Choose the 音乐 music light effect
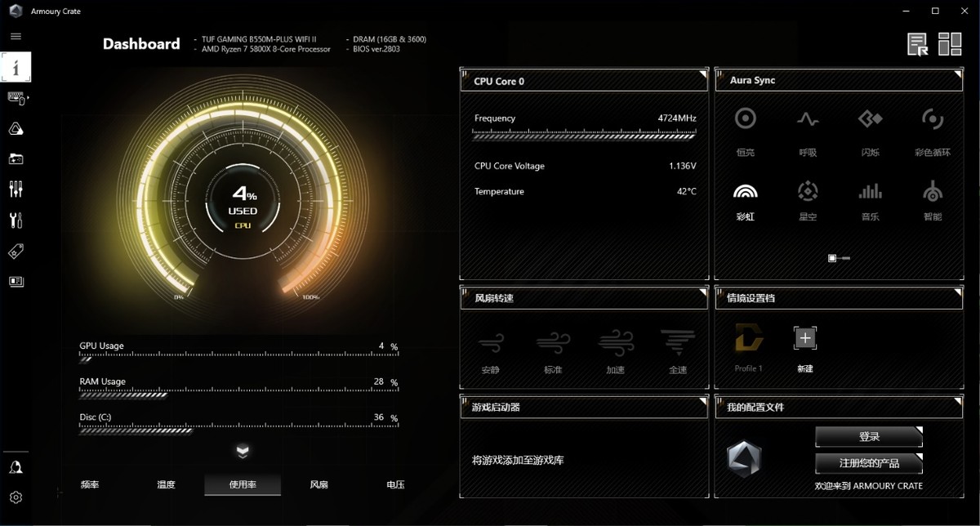Viewport: 980px width, 526px height. pyautogui.click(x=870, y=200)
